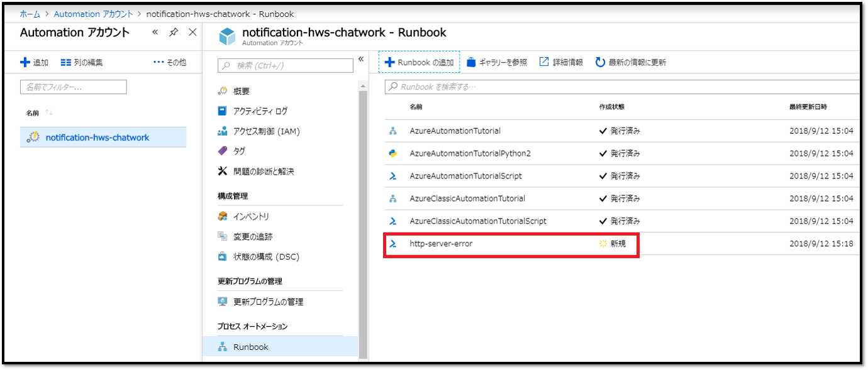Click the 追加 plus button
This screenshot has width=868, height=370.
(x=35, y=62)
